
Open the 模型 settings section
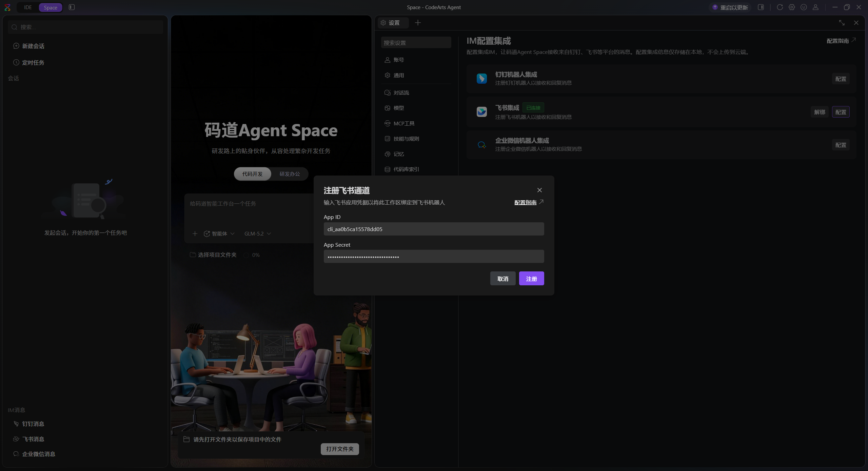click(x=416, y=108)
